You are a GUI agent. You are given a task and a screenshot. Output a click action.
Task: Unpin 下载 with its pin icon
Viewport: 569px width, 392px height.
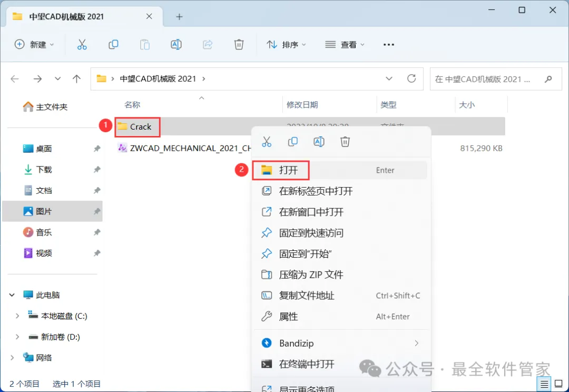pyautogui.click(x=97, y=170)
